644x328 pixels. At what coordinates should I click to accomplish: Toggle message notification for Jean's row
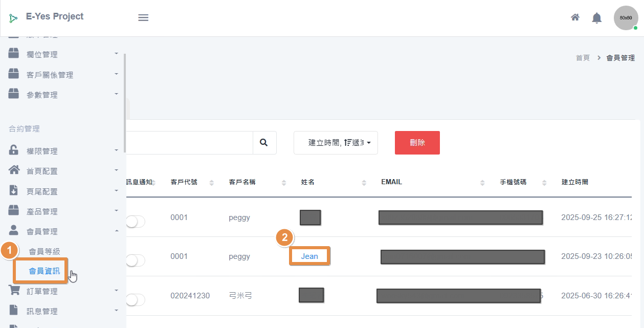[x=135, y=260]
